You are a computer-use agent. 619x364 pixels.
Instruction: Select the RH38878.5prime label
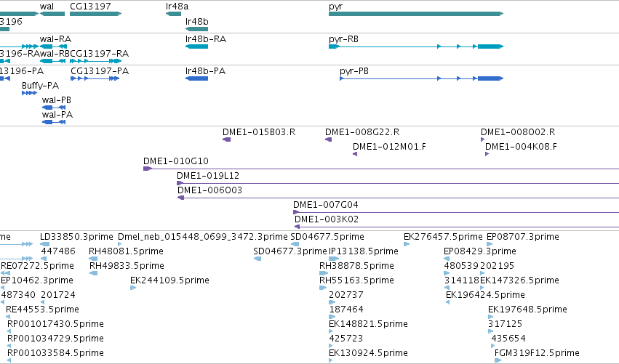pyautogui.click(x=356, y=266)
